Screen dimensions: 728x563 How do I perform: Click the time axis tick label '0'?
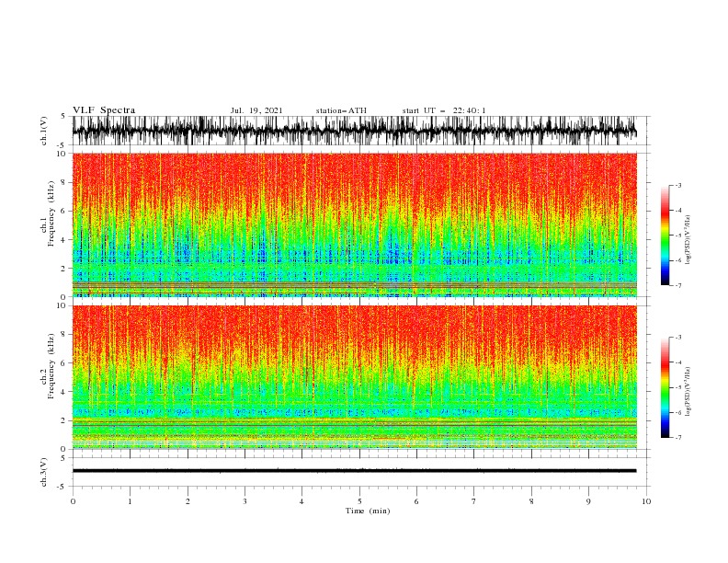(x=73, y=501)
